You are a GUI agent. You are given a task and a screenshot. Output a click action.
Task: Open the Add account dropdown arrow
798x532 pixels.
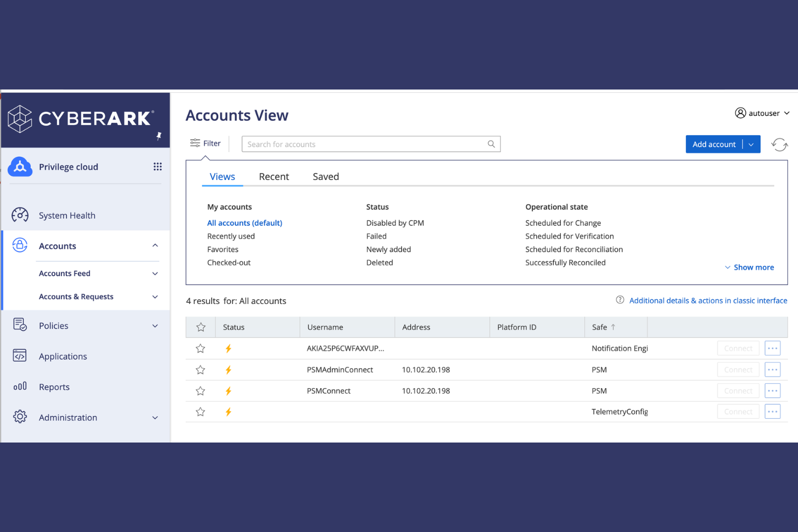click(751, 144)
